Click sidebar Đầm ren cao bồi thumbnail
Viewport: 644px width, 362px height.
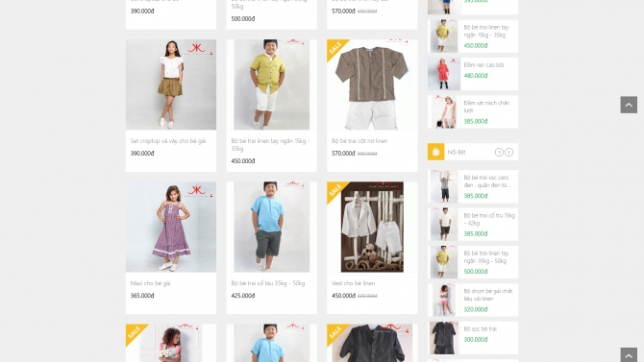444,74
